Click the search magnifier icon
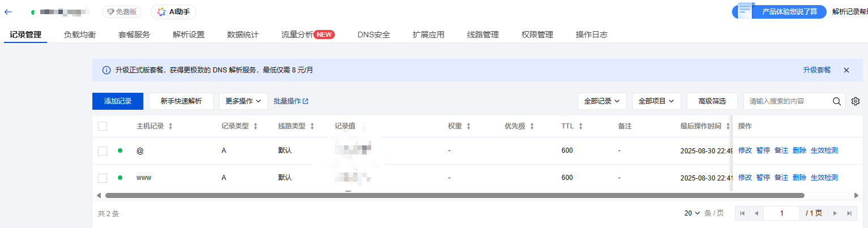868x228 pixels. 836,101
